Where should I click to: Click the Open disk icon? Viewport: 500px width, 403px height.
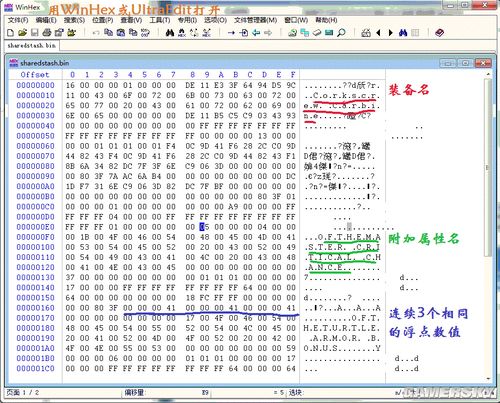point(293,33)
